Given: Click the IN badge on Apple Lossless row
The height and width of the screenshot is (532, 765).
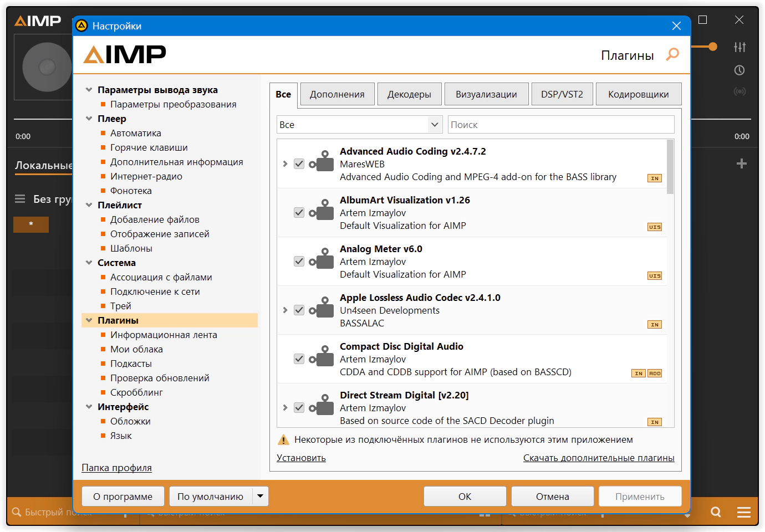Looking at the screenshot, I should (655, 325).
